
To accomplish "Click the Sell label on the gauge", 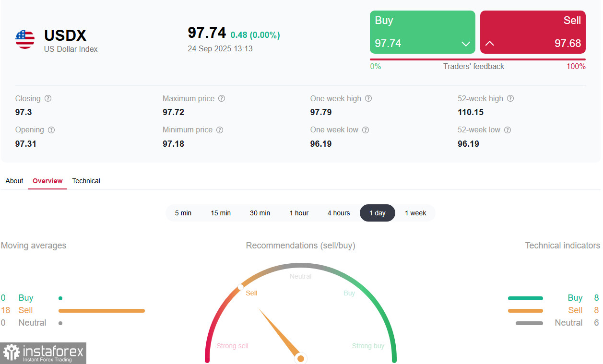I will click(251, 293).
